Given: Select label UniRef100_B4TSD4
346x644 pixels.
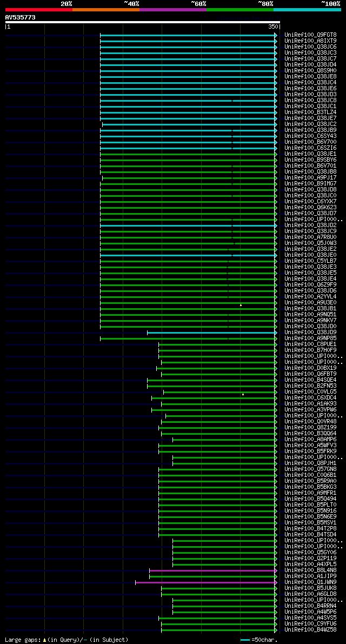Looking at the screenshot, I should [310, 535].
